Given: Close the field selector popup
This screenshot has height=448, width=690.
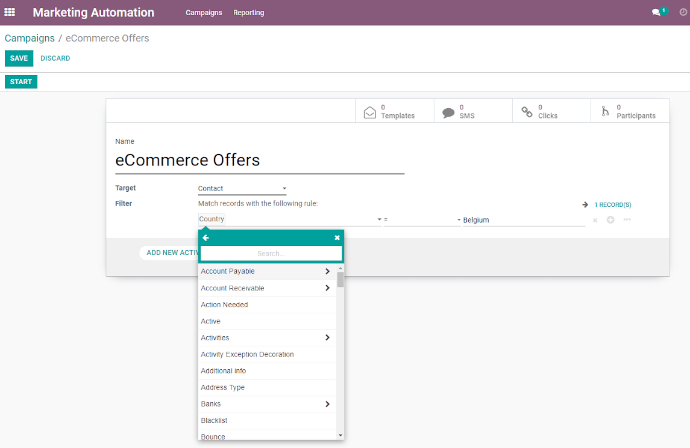Looking at the screenshot, I should 337,238.
